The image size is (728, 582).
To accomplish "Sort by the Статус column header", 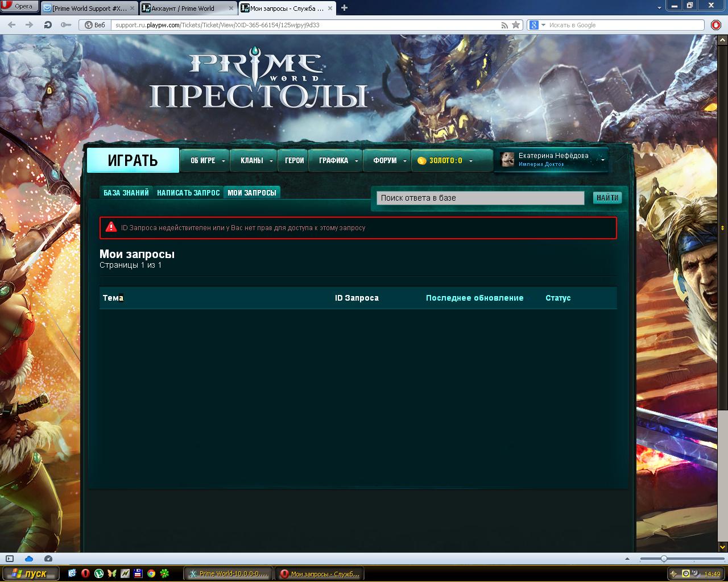I will (x=558, y=298).
